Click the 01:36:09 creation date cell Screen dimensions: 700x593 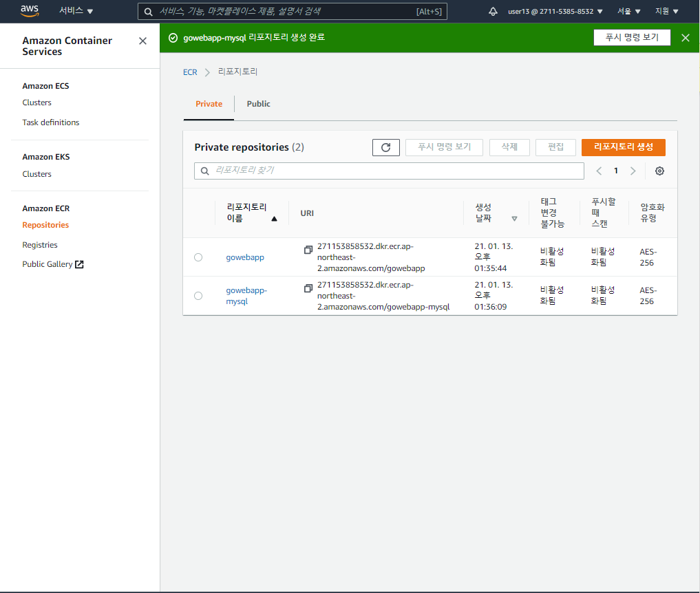tap(494, 296)
